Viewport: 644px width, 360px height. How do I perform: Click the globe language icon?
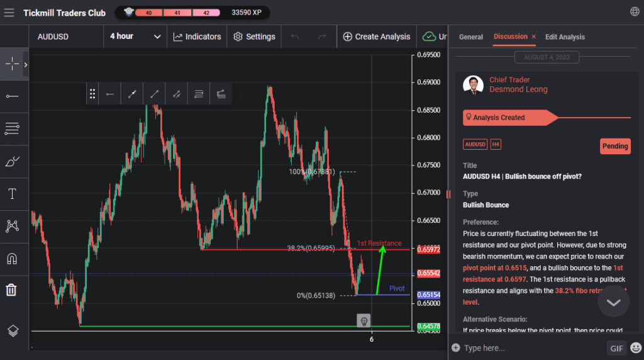634,12
